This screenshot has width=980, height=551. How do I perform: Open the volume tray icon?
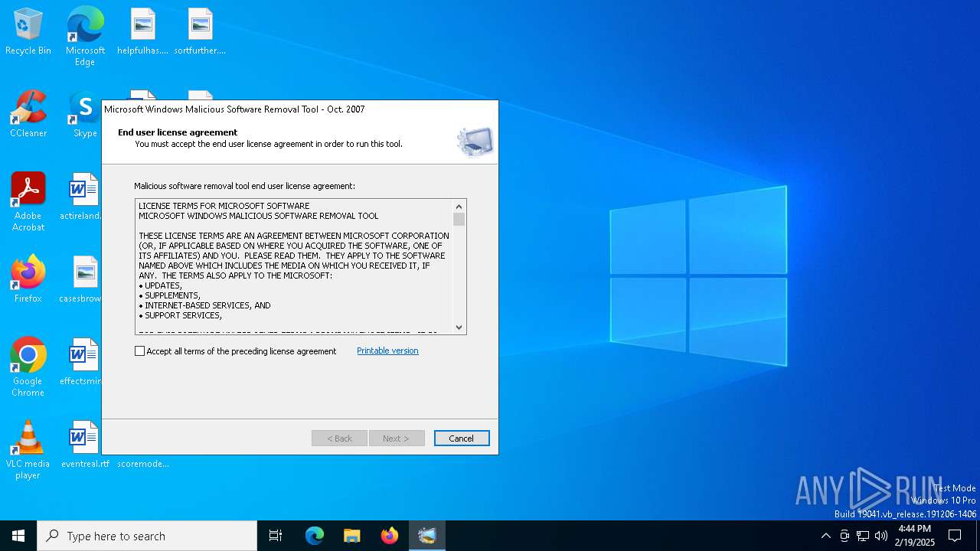coord(881,536)
